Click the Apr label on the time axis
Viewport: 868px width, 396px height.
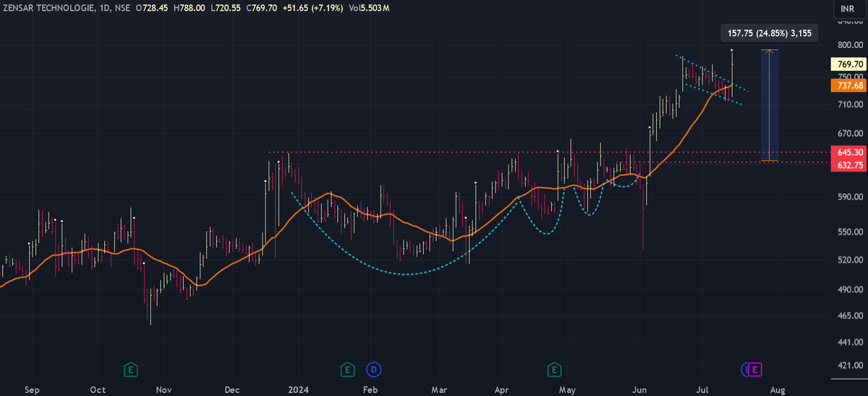(501, 389)
